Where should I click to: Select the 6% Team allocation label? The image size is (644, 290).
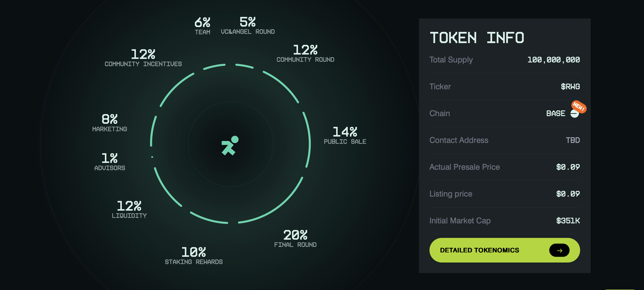(202, 26)
